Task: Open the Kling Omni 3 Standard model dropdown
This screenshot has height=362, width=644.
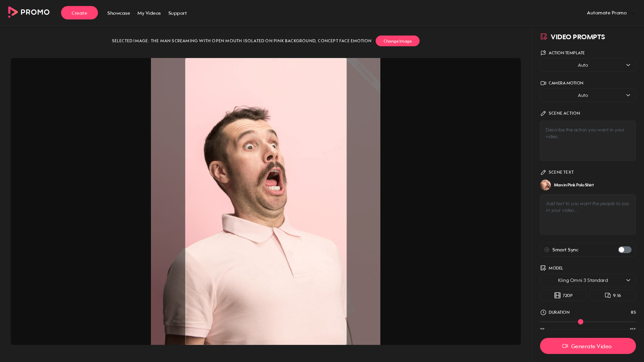Action: 588,280
